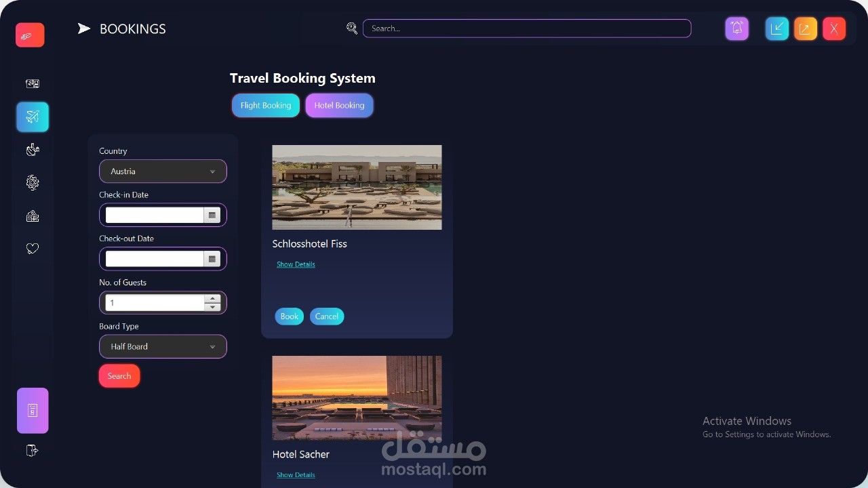
Task: Open the sidebar icon below the airplane
Action: coord(33,150)
